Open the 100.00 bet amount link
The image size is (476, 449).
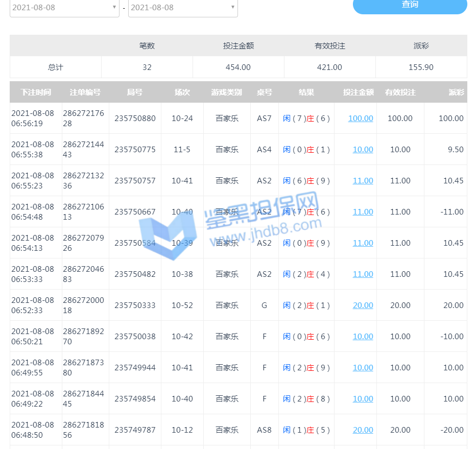361,119
